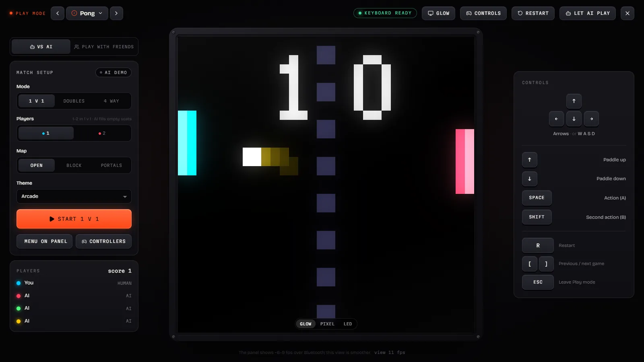The image size is (644, 362).
Task: Select the Block map
Action: click(74, 165)
